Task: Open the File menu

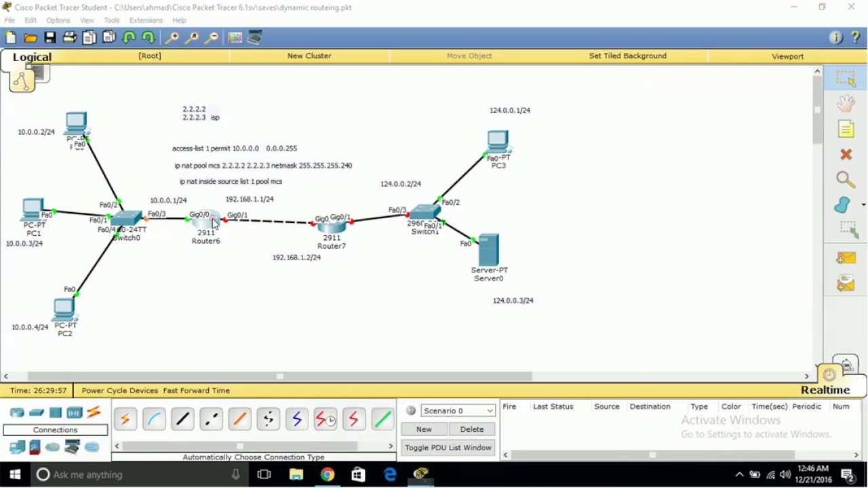Action: tap(9, 20)
